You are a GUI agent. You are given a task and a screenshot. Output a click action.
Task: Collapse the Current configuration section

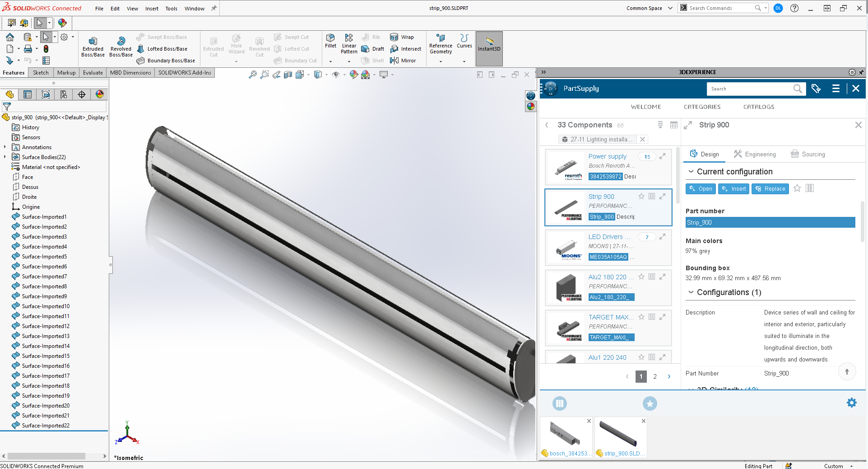tap(691, 172)
